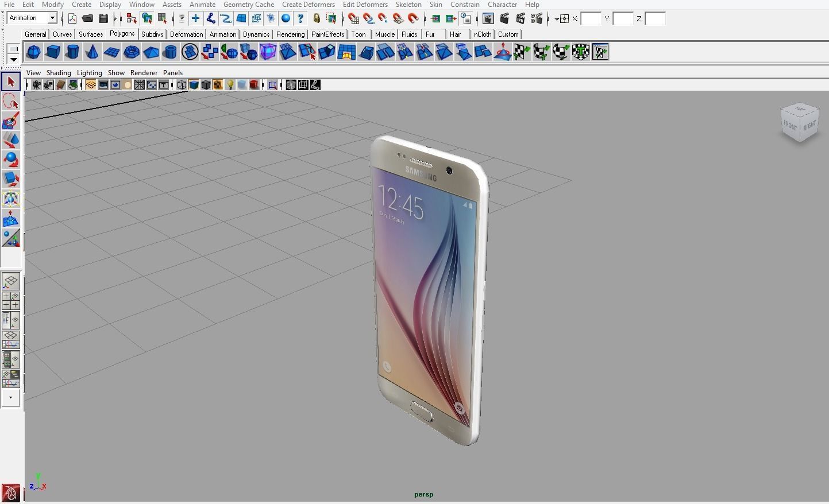The image size is (829, 504).
Task: Create a polygon pyramid from the shelf
Action: click(x=151, y=52)
